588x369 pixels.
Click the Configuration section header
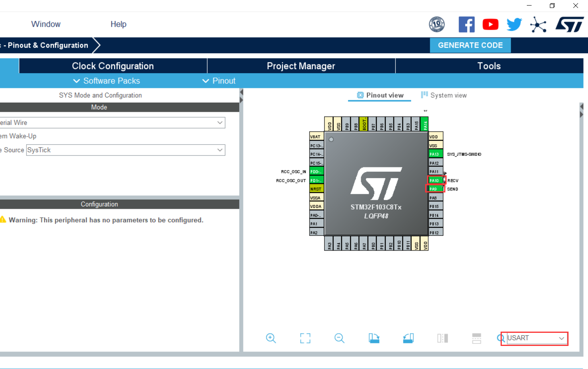click(x=120, y=204)
